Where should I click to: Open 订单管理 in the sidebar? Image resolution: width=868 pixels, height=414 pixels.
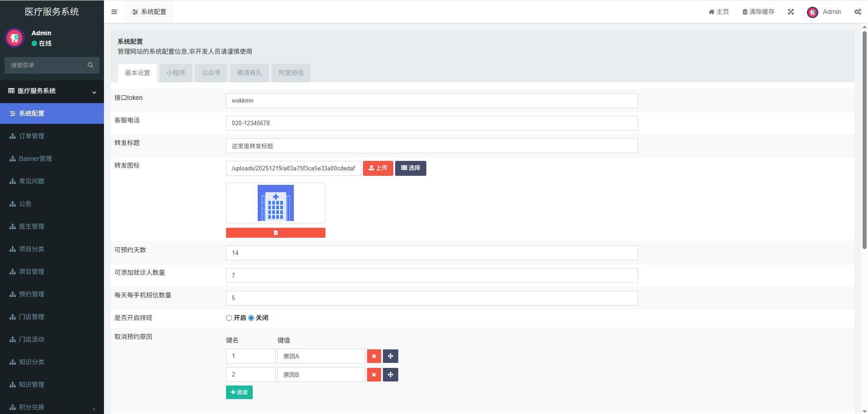click(x=32, y=136)
